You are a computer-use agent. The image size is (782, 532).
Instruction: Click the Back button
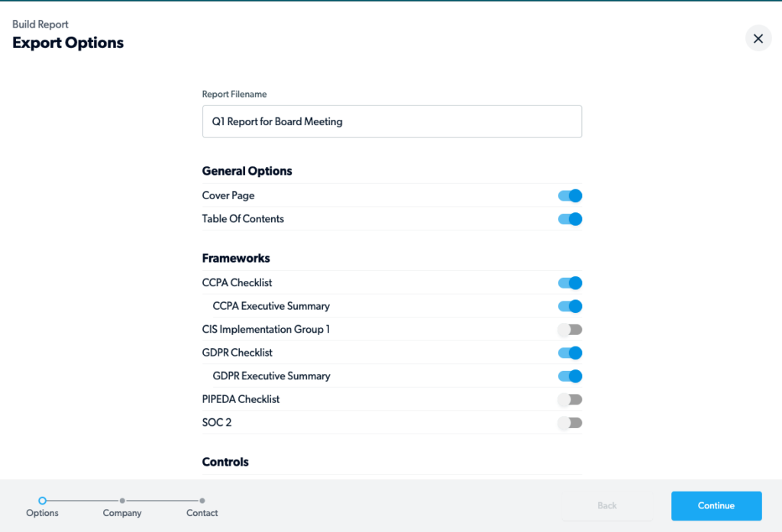coord(606,505)
